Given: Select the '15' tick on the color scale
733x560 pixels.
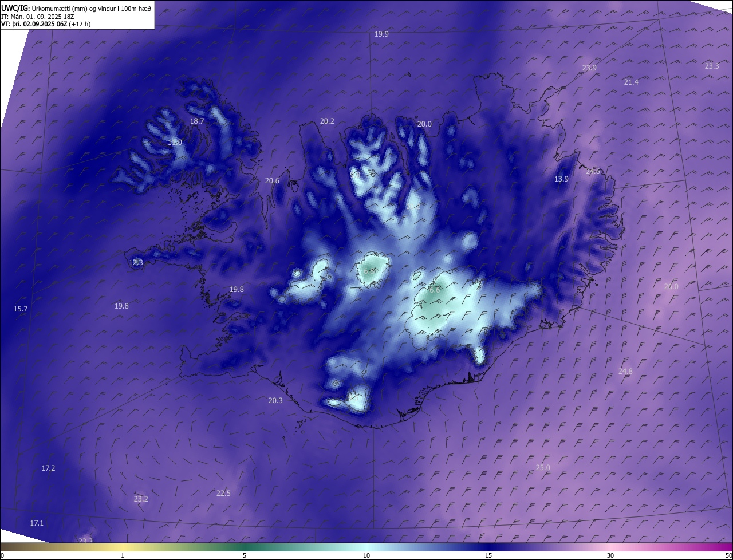Looking at the screenshot, I should tap(488, 556).
